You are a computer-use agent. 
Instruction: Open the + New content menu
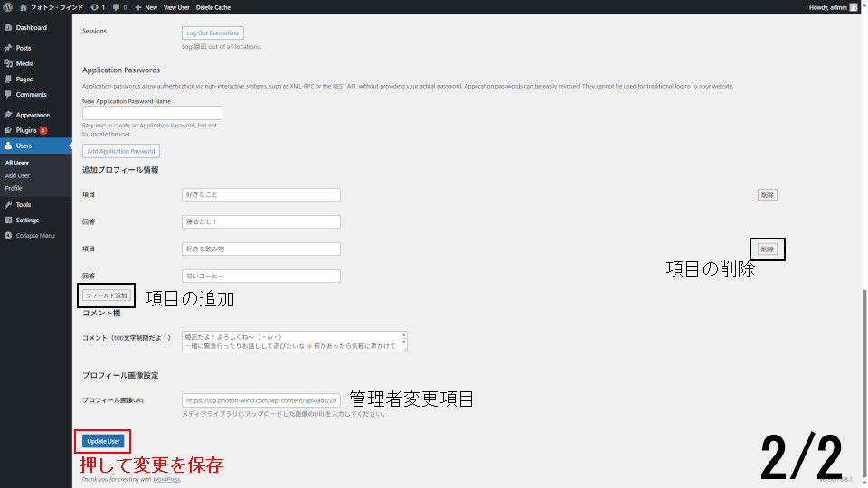[145, 7]
